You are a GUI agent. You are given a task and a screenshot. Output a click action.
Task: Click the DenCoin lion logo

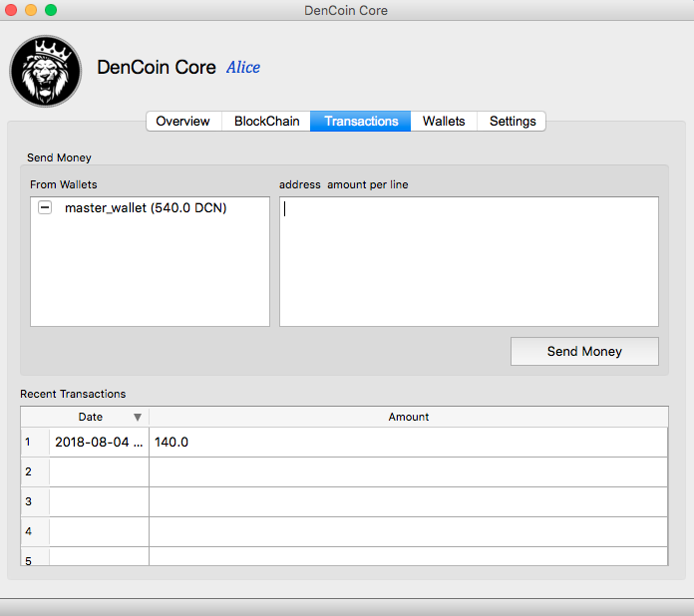tap(46, 71)
